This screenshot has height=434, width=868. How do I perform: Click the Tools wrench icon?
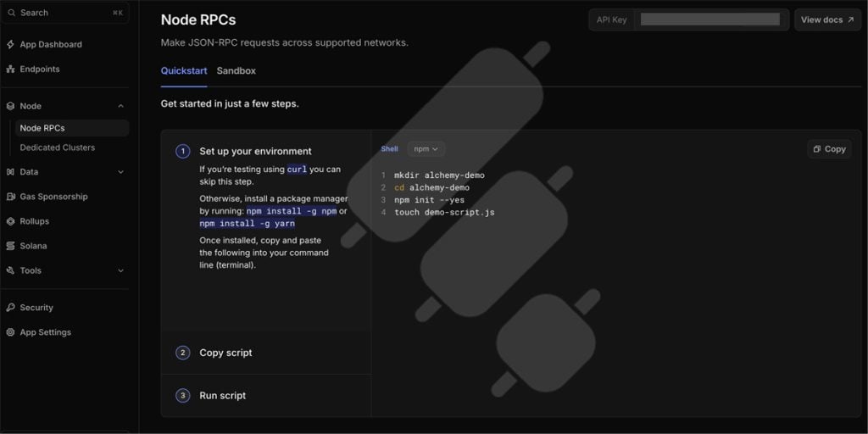[x=10, y=270]
